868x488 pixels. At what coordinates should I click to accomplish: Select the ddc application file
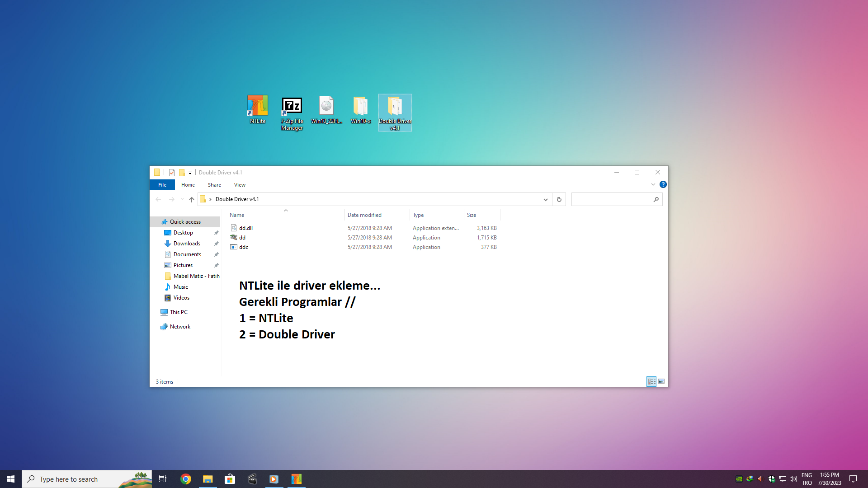click(x=244, y=247)
